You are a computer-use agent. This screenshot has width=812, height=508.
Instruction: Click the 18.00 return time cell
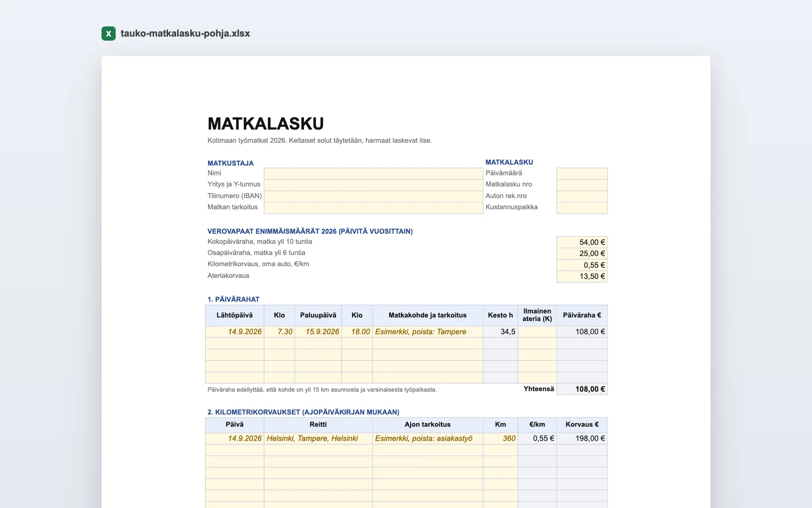(357, 332)
